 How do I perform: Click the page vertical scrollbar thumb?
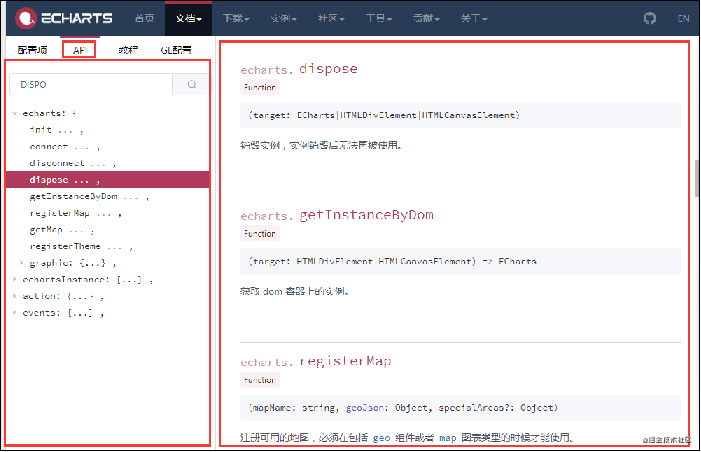click(697, 178)
